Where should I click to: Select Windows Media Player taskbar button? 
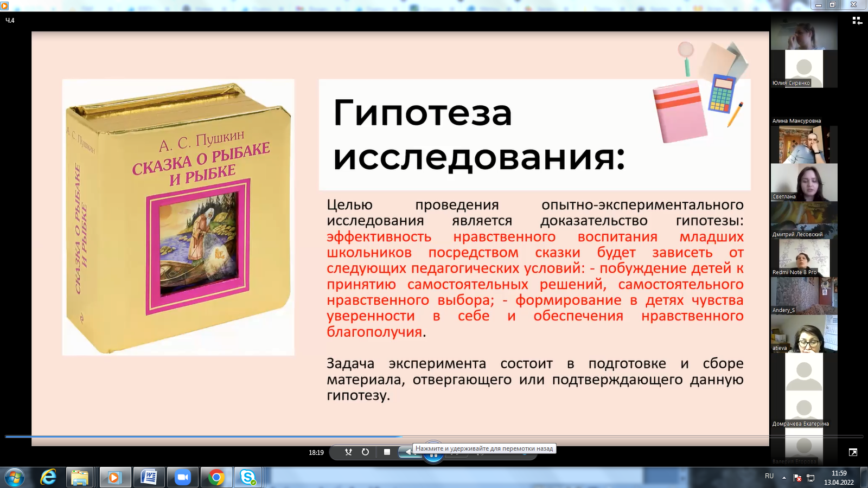pyautogui.click(x=114, y=478)
